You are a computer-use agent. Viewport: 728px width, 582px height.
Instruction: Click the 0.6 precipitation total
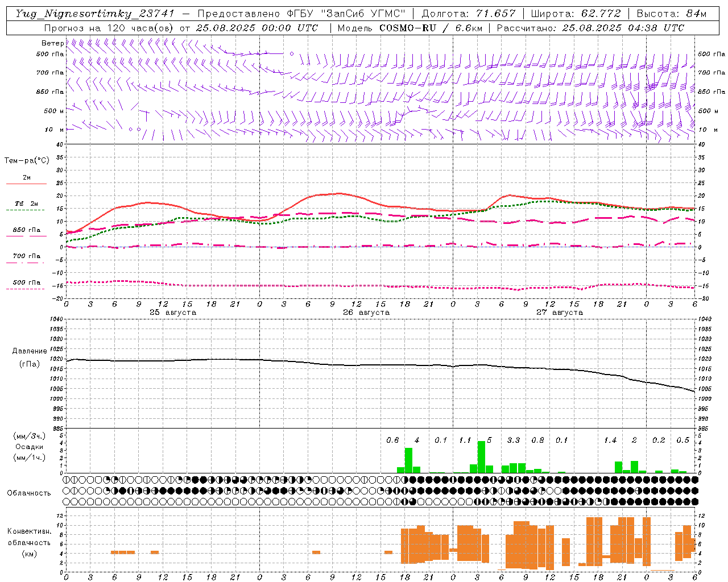click(x=392, y=440)
